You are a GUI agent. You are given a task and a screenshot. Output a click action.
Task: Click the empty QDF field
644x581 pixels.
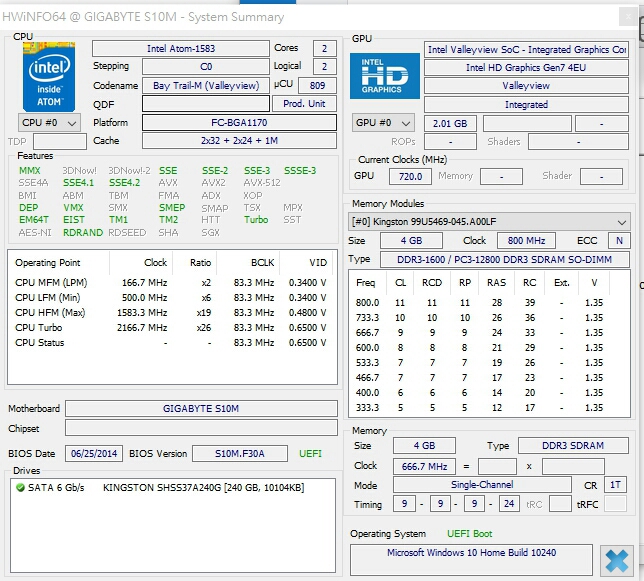click(206, 103)
